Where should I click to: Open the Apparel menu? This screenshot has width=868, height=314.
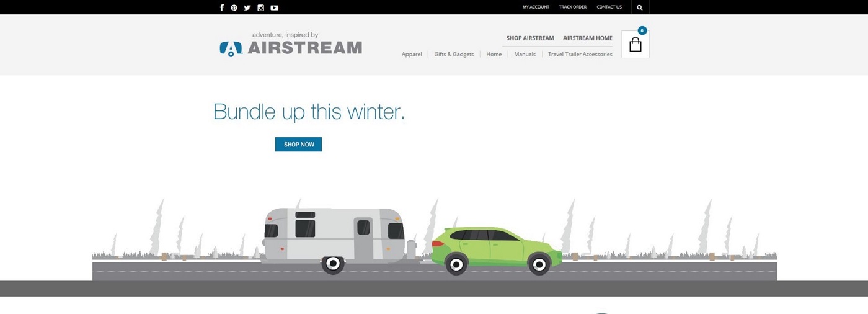[x=412, y=54]
